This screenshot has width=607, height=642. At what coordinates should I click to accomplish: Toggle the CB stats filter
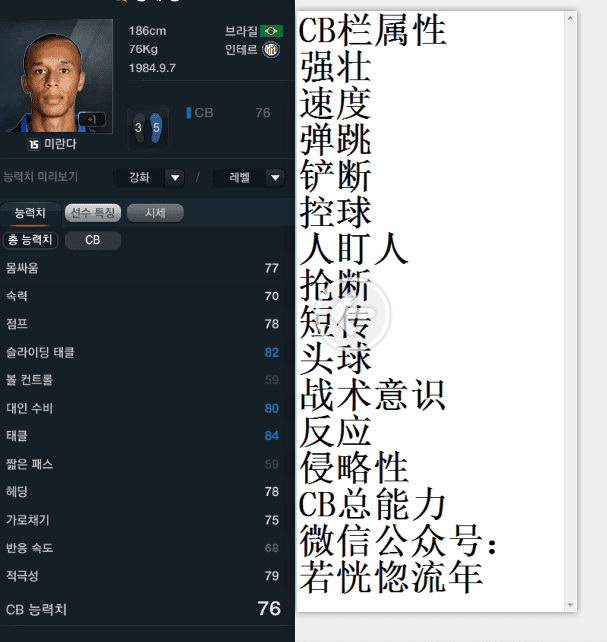pyautogui.click(x=93, y=240)
